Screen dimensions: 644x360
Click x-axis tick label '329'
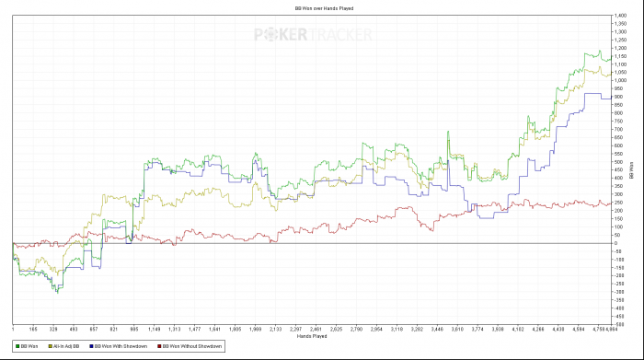[x=53, y=330]
